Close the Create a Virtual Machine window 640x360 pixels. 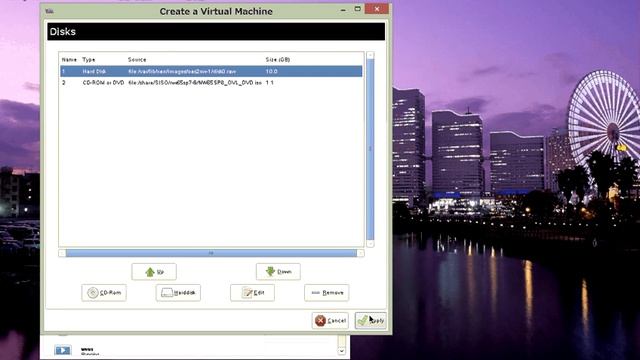[377, 9]
